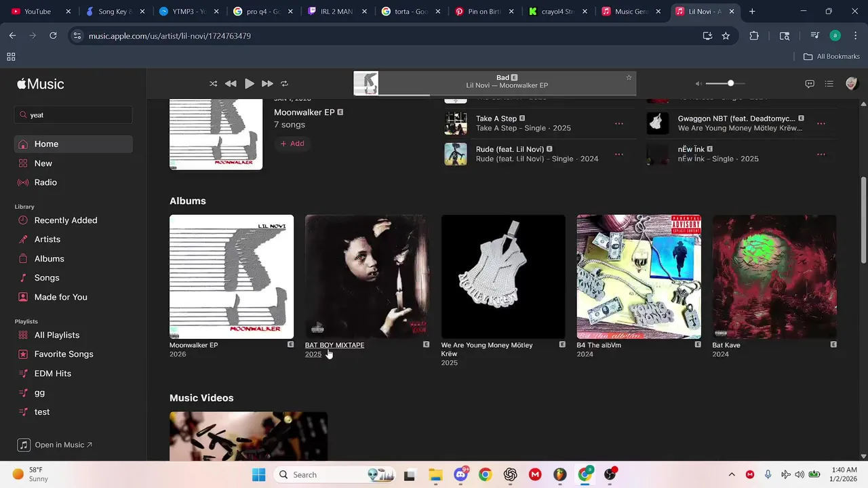This screenshot has height=488, width=868.
Task: Mute with the volume speaker icon
Action: pyautogui.click(x=698, y=83)
